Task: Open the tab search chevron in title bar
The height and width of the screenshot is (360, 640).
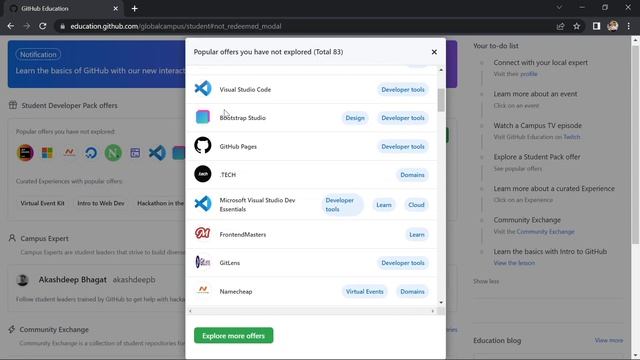Action: point(559,7)
